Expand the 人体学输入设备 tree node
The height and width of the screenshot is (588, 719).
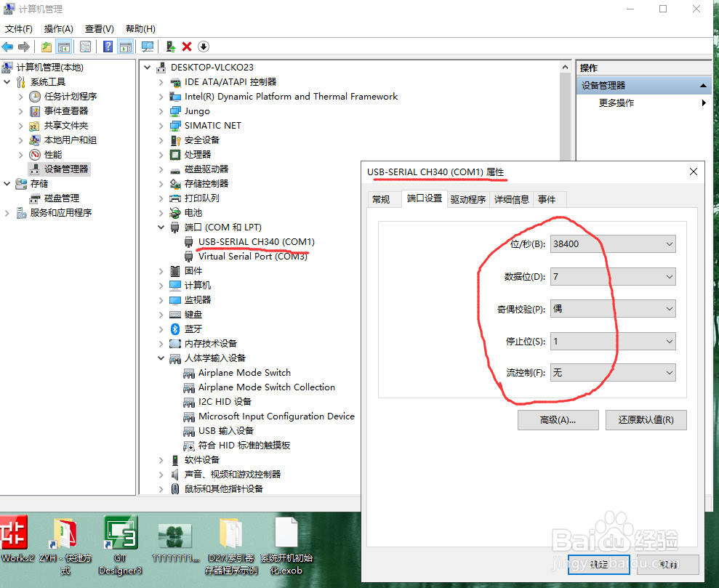(x=161, y=358)
